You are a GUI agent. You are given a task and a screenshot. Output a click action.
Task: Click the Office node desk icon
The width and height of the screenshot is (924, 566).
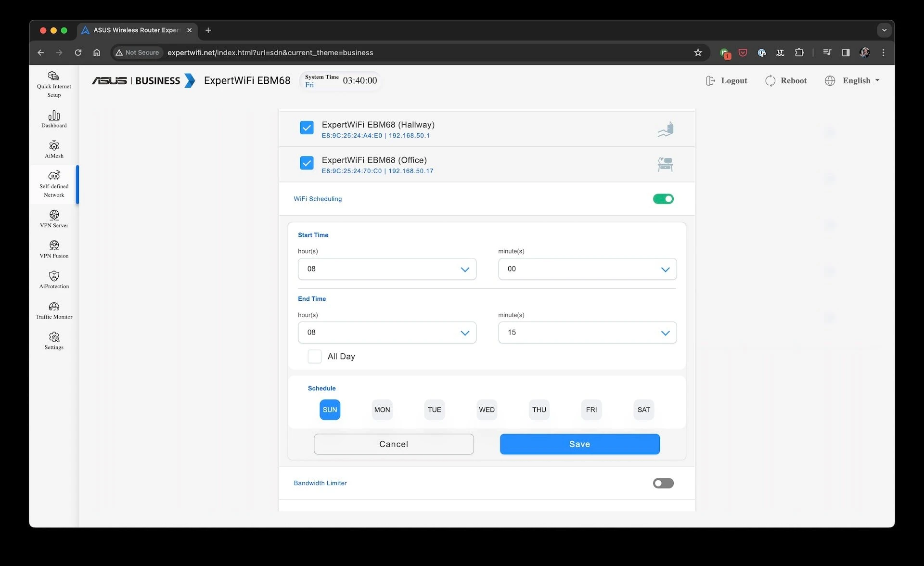click(665, 165)
